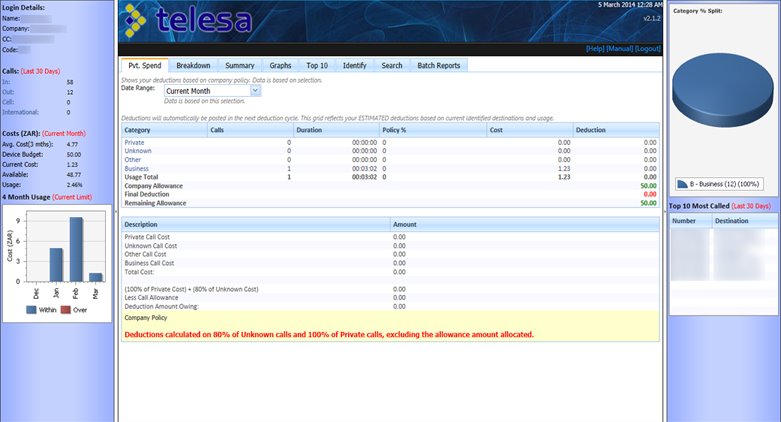The width and height of the screenshot is (781, 422).
Task: Switch to the Breakdown tab
Action: click(193, 65)
